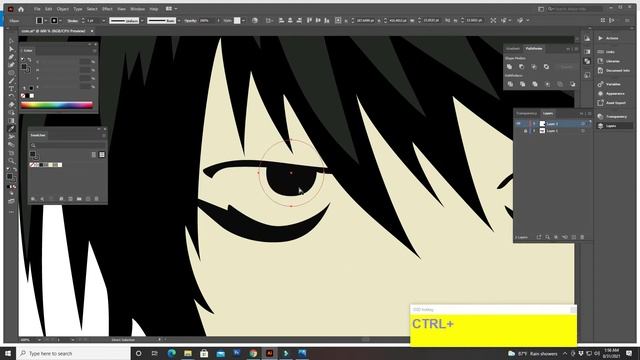This screenshot has height=360, width=640.
Task: Select the Type tool
Action: pyautogui.click(x=11, y=89)
